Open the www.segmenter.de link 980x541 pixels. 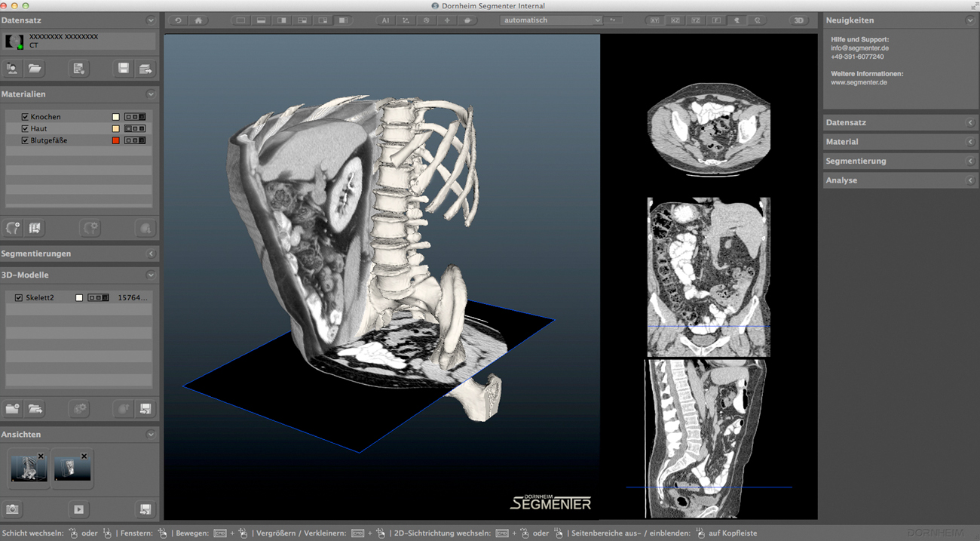[859, 82]
